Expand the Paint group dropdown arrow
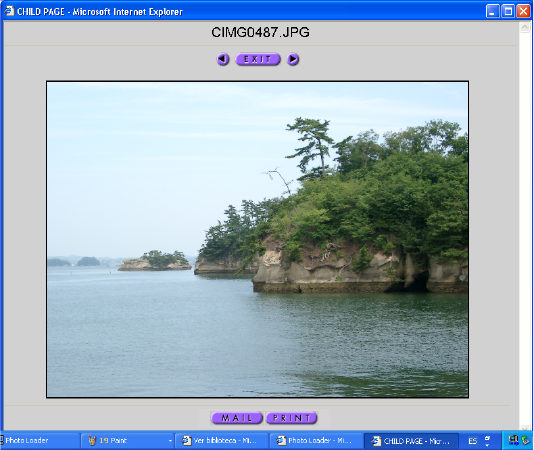534x450 pixels. pos(170,441)
